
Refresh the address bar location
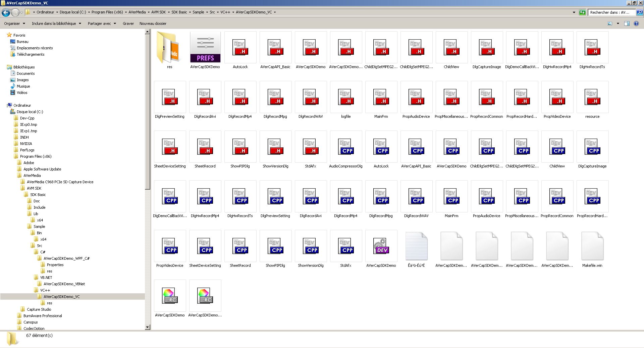(x=583, y=12)
